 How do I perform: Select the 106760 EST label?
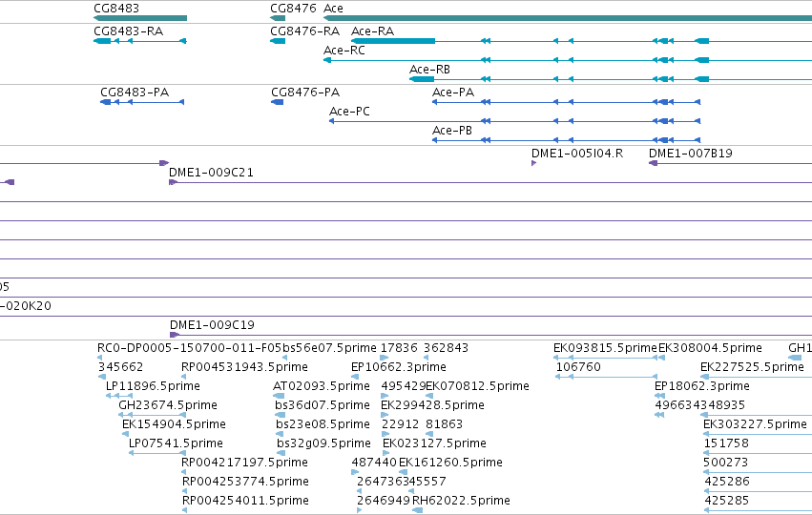[x=578, y=367]
